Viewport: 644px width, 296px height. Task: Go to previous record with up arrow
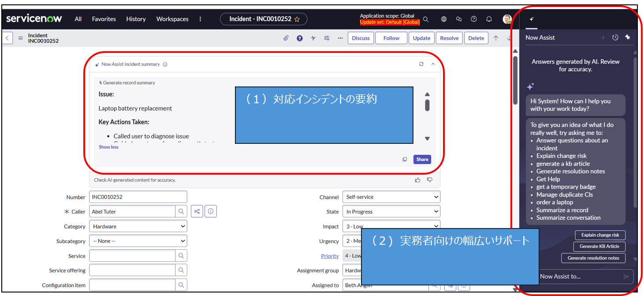tap(496, 38)
